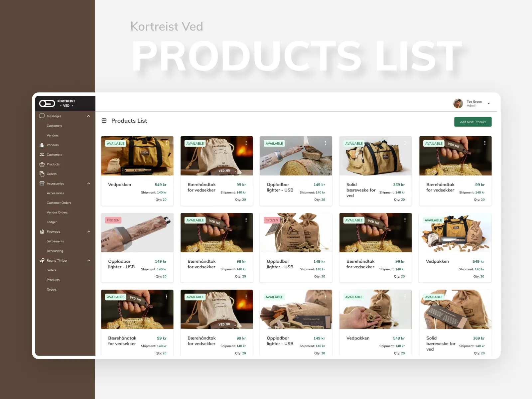Click the Orders copy icon
The width and height of the screenshot is (532, 399).
[42, 174]
